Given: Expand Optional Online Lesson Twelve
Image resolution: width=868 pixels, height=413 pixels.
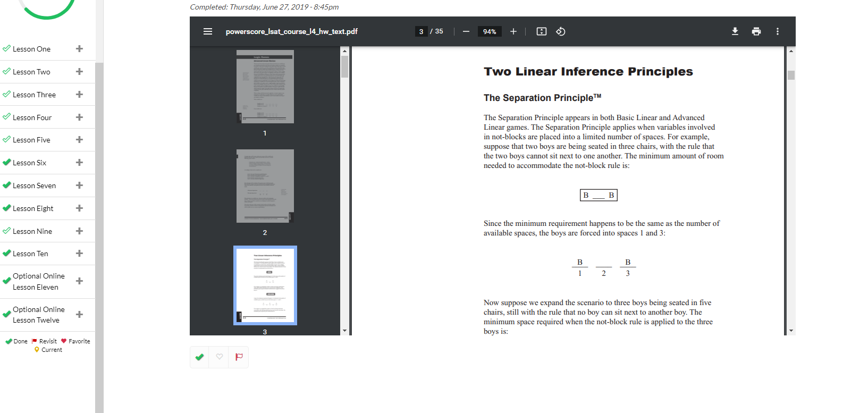Looking at the screenshot, I should pyautogui.click(x=79, y=315).
